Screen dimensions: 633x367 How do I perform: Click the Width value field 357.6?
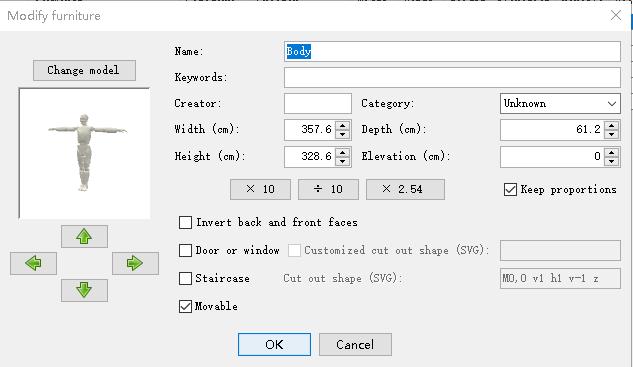pyautogui.click(x=310, y=130)
